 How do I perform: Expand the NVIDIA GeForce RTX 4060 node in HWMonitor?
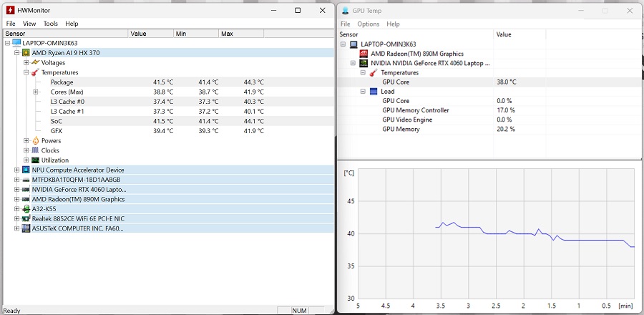(16, 190)
